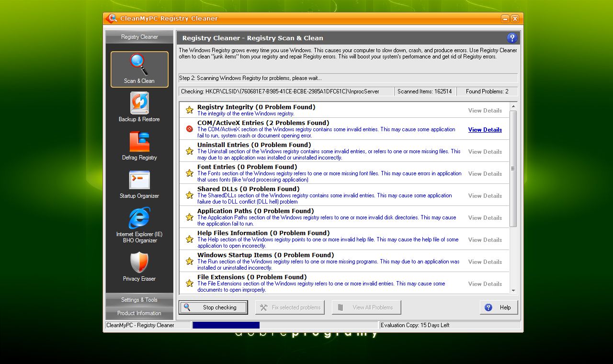Open View Details for COM/ActiveX Entries

(x=485, y=130)
